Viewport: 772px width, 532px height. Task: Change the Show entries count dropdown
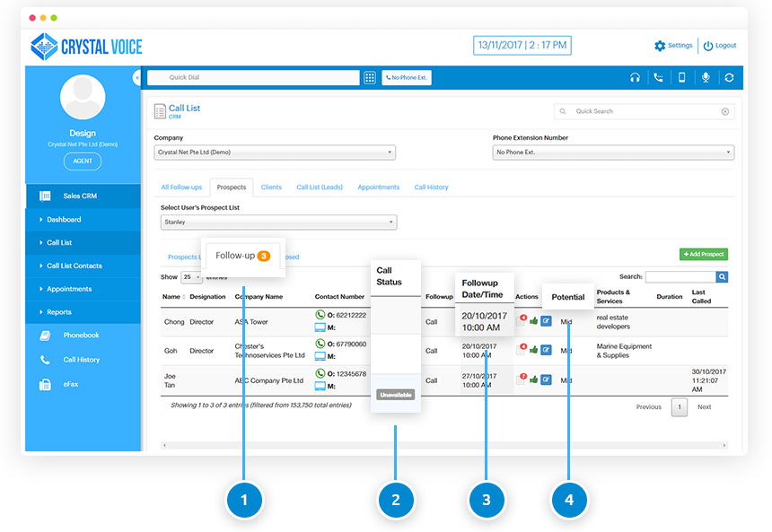click(x=191, y=277)
